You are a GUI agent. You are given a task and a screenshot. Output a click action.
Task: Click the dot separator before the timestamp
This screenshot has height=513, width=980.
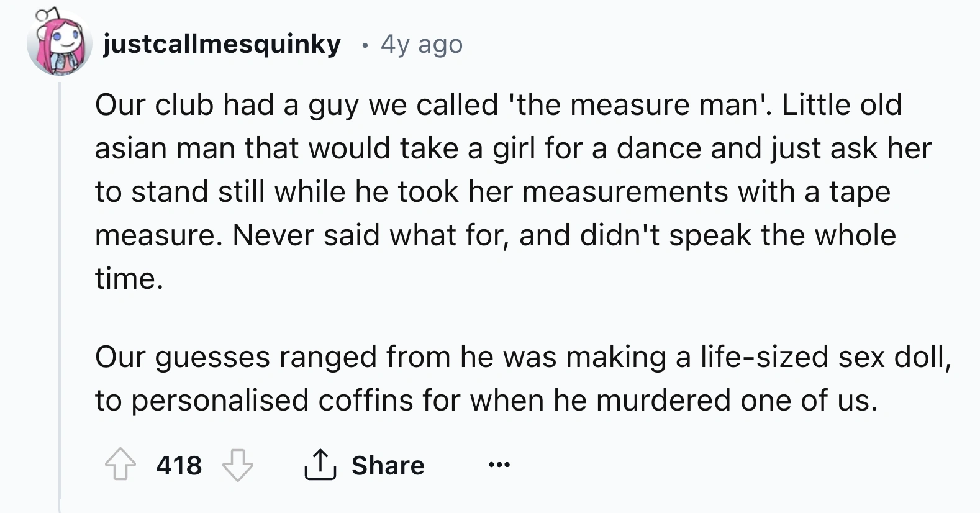[365, 45]
